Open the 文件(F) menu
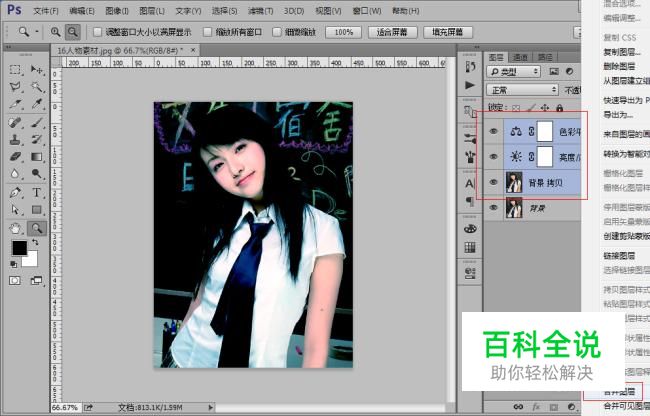This screenshot has width=650, height=416. 46,11
